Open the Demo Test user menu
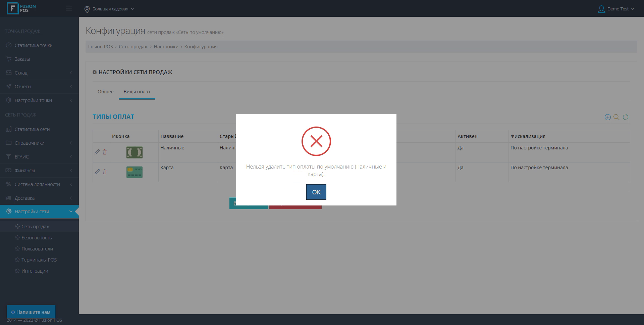The height and width of the screenshot is (325, 644). (616, 9)
